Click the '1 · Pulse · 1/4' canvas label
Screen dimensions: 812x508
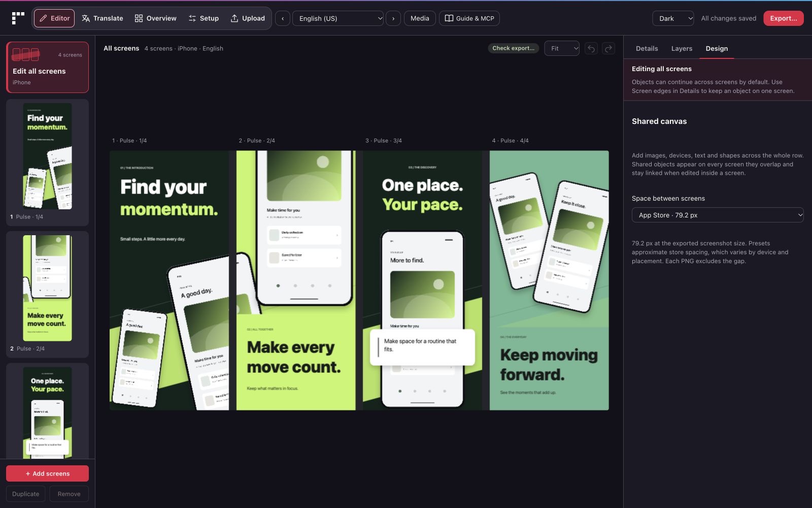click(129, 141)
